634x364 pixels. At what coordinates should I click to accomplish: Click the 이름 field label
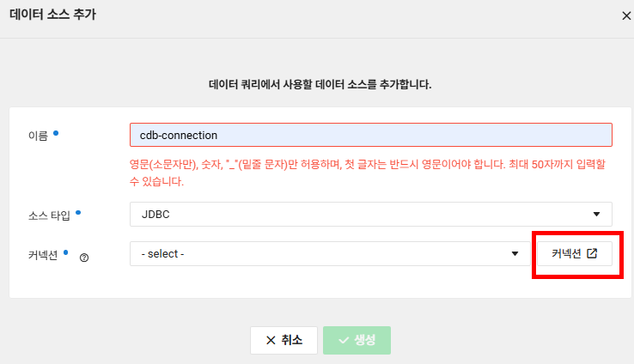38,136
